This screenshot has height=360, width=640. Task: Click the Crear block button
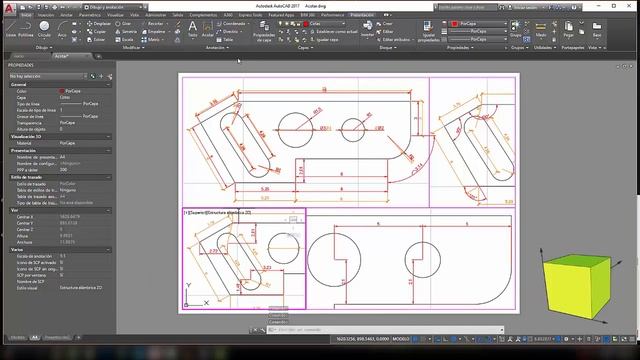coord(384,24)
